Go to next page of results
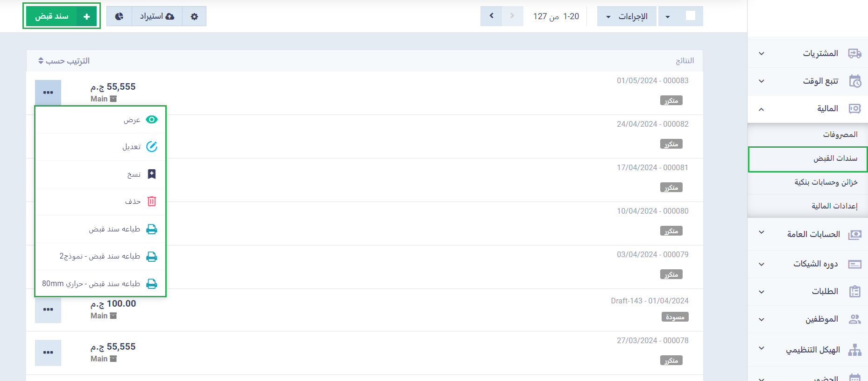The image size is (868, 381). click(x=491, y=16)
